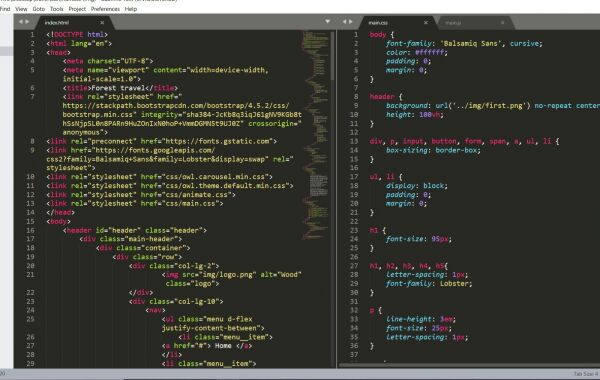Screen dimensions: 600x380
Task: Open the Goto menu
Action: [39, 9]
